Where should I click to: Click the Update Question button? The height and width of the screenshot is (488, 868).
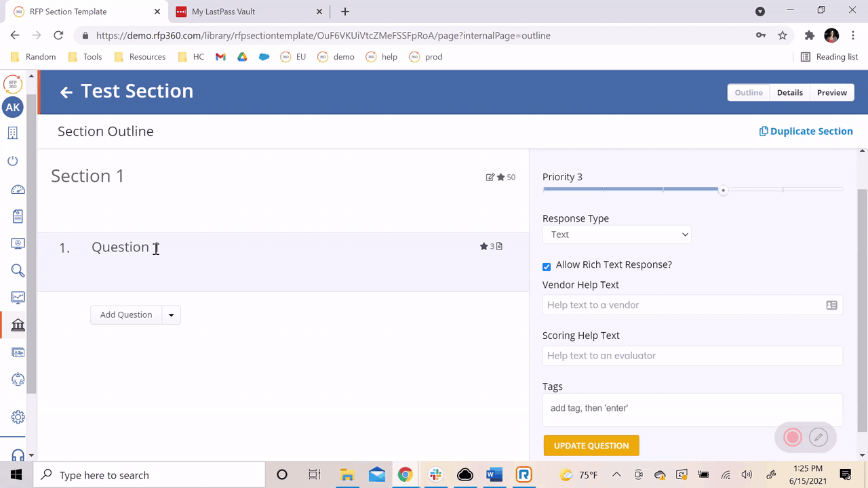(x=591, y=446)
